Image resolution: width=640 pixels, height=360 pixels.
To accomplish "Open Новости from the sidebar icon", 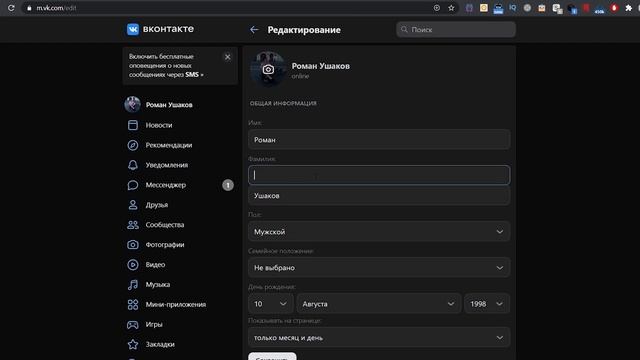I will [133, 125].
